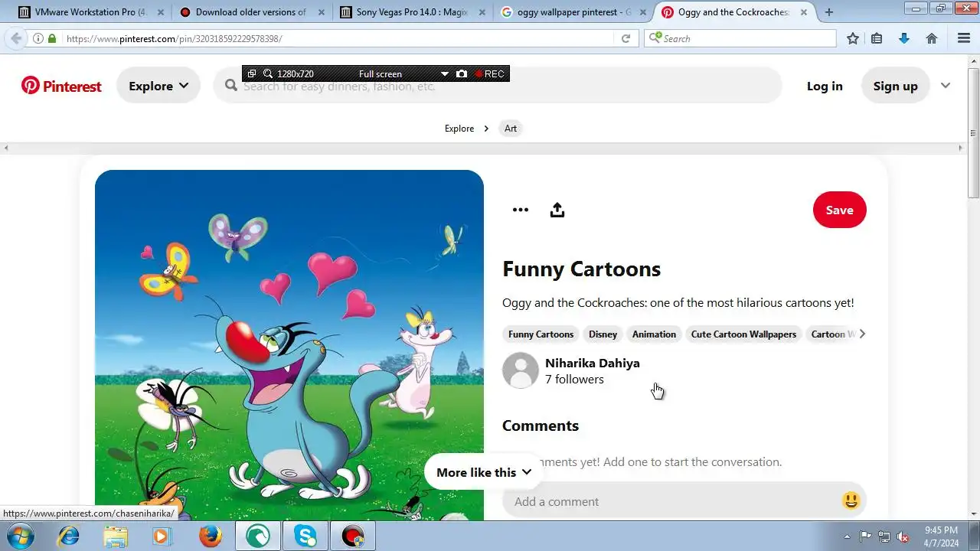Screen dimensions: 980x551
Task: Open Niharika Dahiya's profile avatar
Action: [x=521, y=370]
